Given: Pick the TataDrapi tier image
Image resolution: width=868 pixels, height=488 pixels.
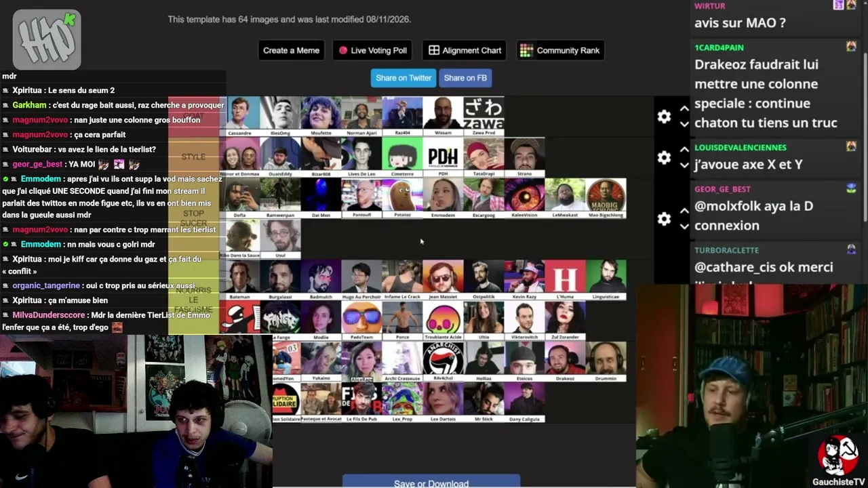Looking at the screenshot, I should (484, 157).
